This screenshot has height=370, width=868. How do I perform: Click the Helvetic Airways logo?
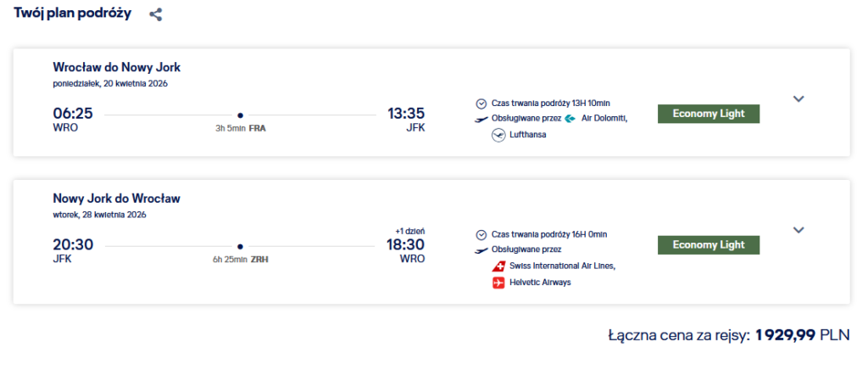coord(498,282)
